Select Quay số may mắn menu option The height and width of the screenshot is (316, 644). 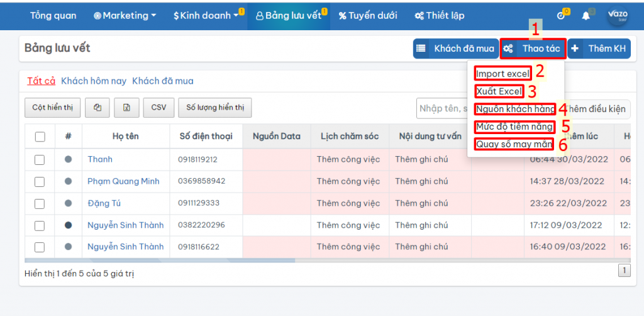click(514, 144)
